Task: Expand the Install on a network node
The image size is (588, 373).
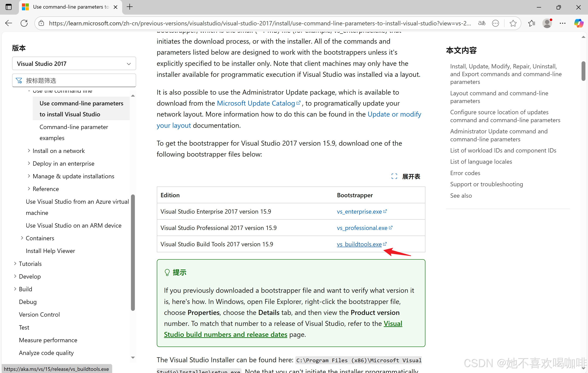Action: click(29, 151)
